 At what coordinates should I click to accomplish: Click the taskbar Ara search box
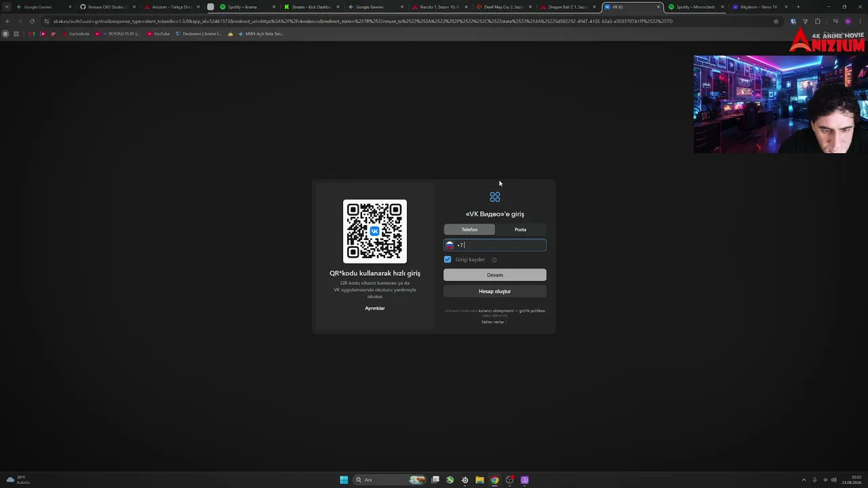point(389,480)
